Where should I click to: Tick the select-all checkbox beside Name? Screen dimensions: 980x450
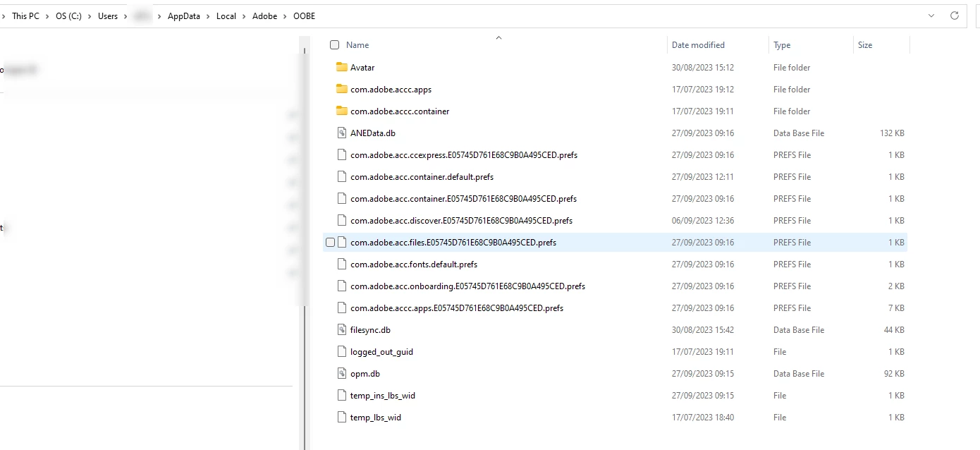[x=334, y=45]
